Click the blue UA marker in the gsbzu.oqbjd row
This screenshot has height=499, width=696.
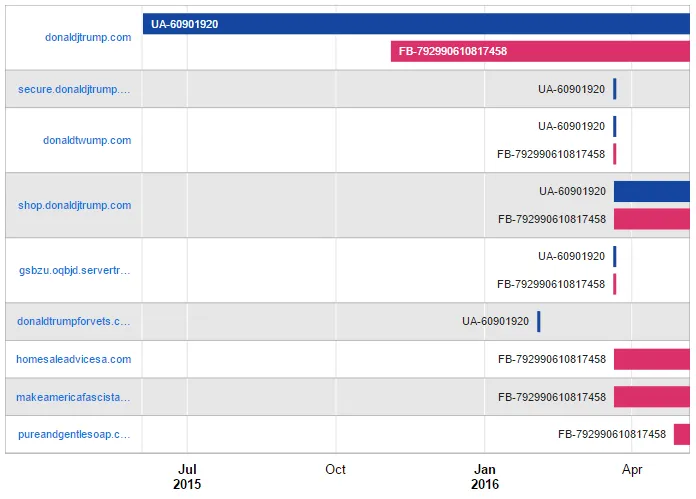(x=615, y=256)
